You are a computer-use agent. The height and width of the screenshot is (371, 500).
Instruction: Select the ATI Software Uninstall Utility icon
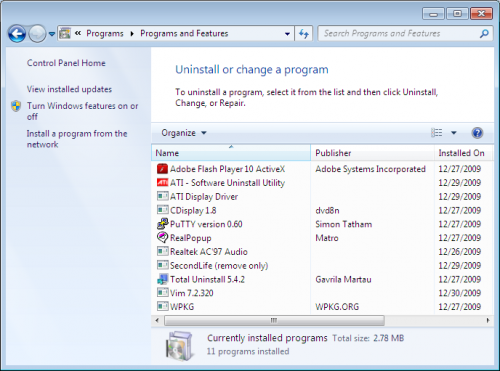pos(162,182)
